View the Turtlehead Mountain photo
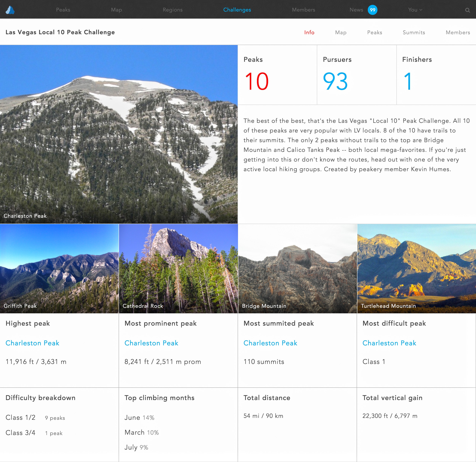This screenshot has width=476, height=462. tap(416, 268)
